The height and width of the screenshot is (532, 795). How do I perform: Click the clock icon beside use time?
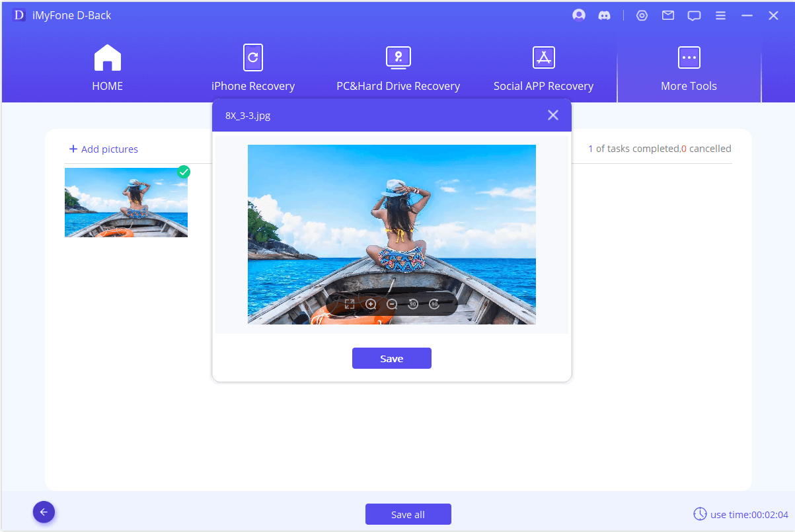click(x=700, y=513)
